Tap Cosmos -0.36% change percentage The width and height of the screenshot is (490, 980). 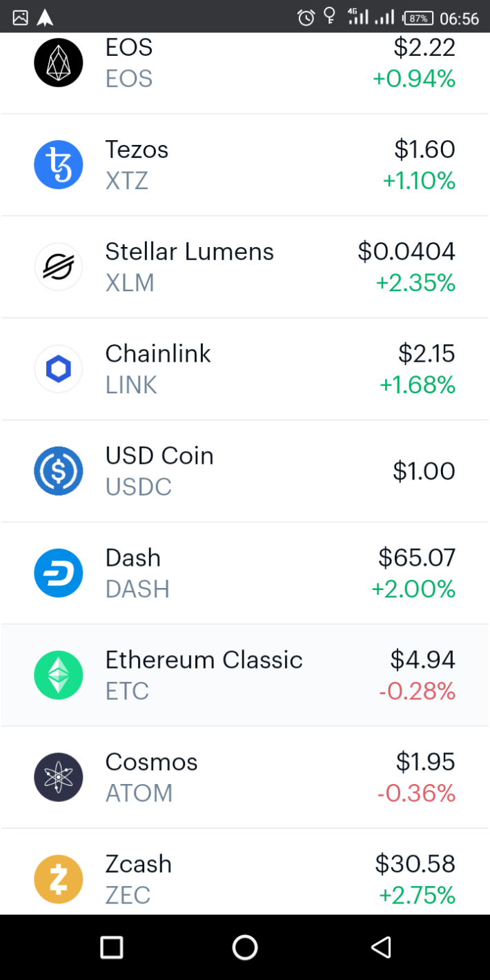tap(416, 794)
